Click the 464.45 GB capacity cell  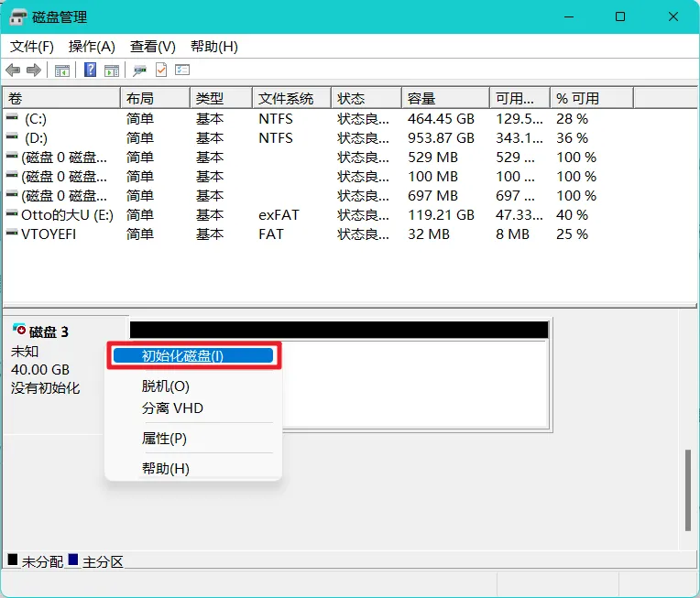441,119
